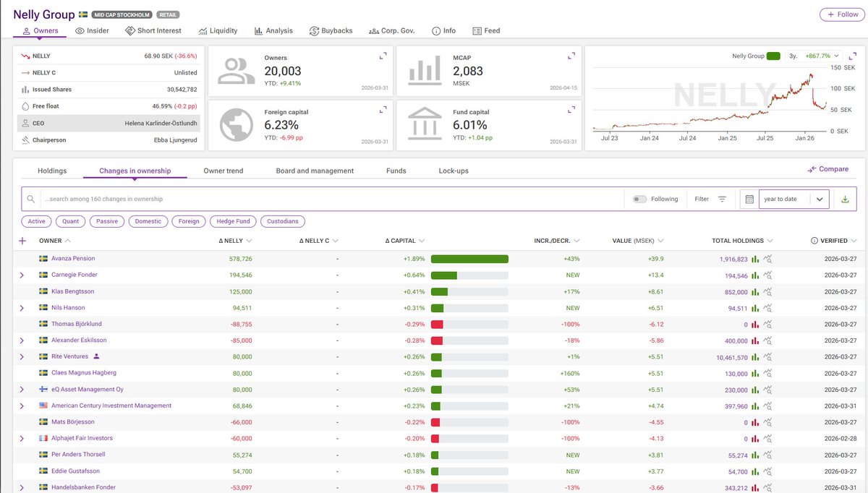Screen dimensions: 868x493
Task: Sort by the Δ CAPITAL column header
Action: pyautogui.click(x=405, y=241)
